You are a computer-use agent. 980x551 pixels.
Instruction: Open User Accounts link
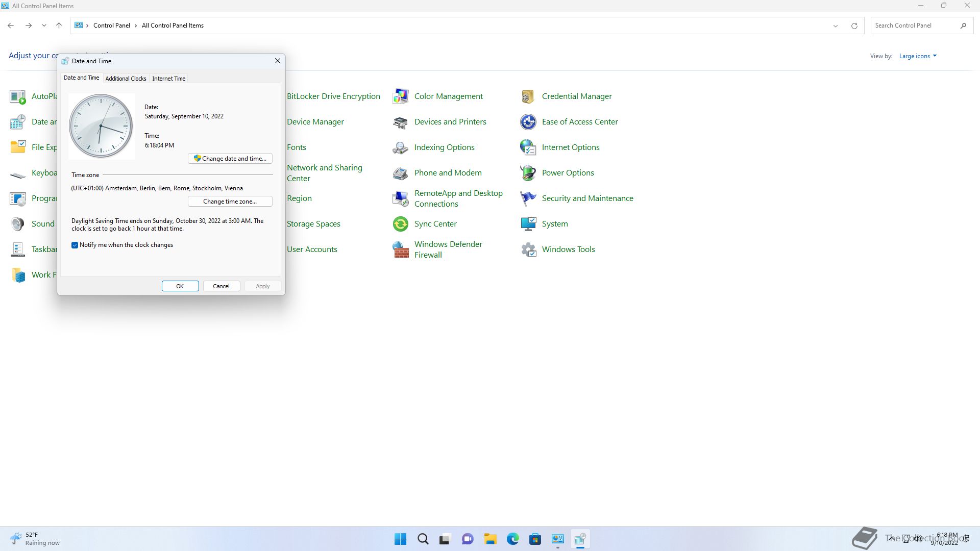(312, 249)
